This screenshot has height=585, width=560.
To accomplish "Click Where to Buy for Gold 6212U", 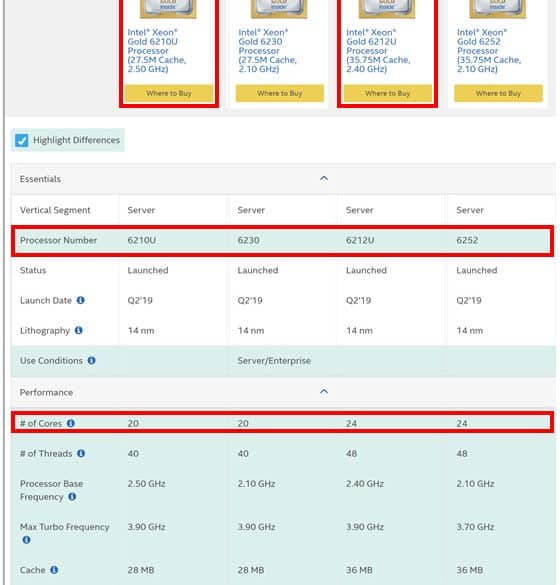I will [x=388, y=93].
